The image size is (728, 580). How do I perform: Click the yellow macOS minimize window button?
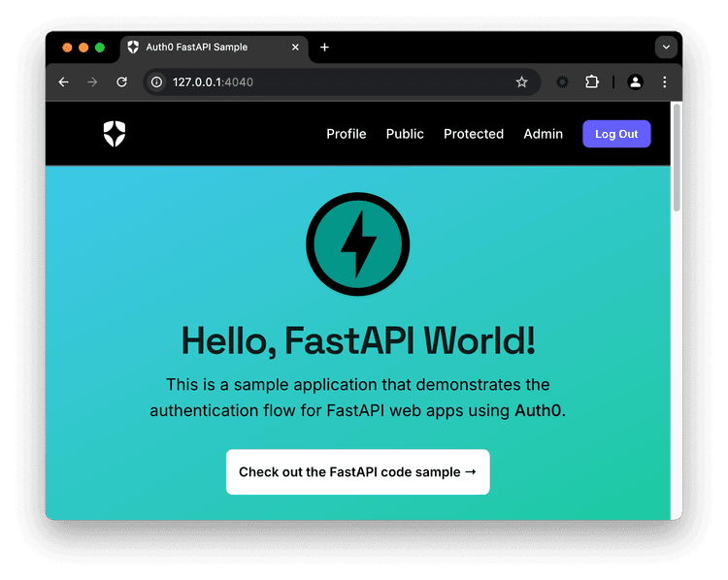pos(83,48)
